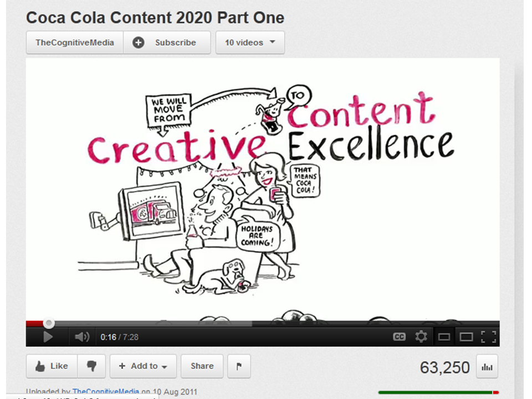The height and width of the screenshot is (399, 532).
Task: Follow the TheCognitiveMedia uploader link
Action: click(x=106, y=391)
